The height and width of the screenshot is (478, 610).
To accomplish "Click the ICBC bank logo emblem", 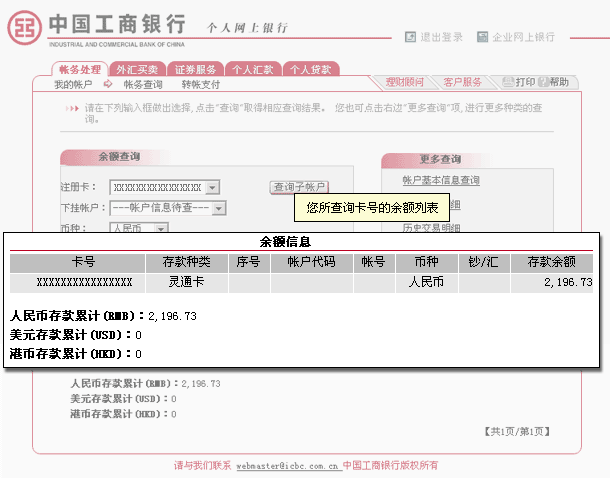I will 25,28.
